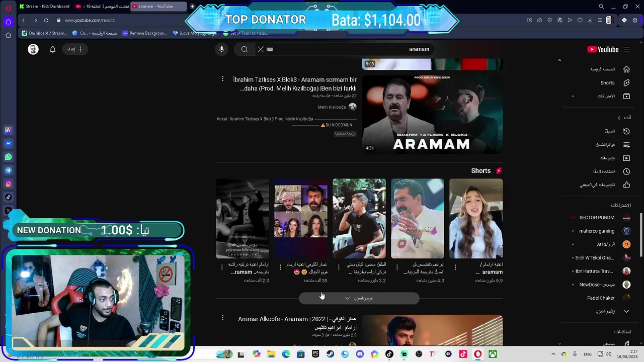The height and width of the screenshot is (362, 644).
Task: Open Discord from the Windows taskbar
Action: (359, 354)
